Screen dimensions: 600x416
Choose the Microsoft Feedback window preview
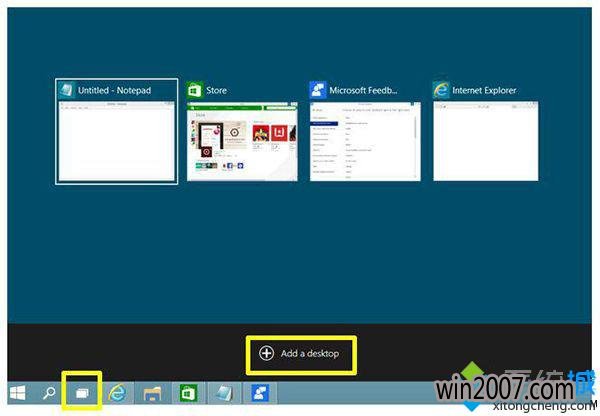click(364, 140)
